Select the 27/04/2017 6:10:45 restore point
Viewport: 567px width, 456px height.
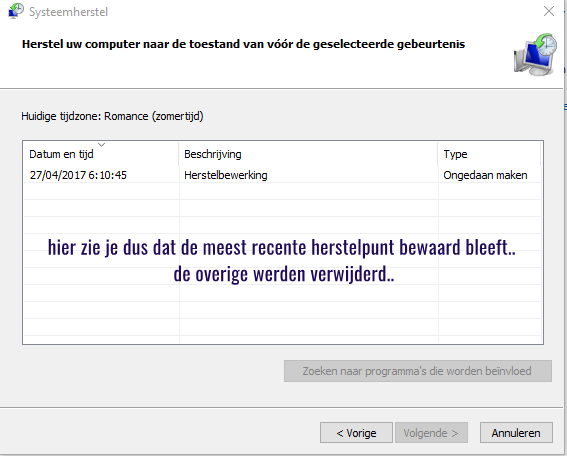(78, 175)
